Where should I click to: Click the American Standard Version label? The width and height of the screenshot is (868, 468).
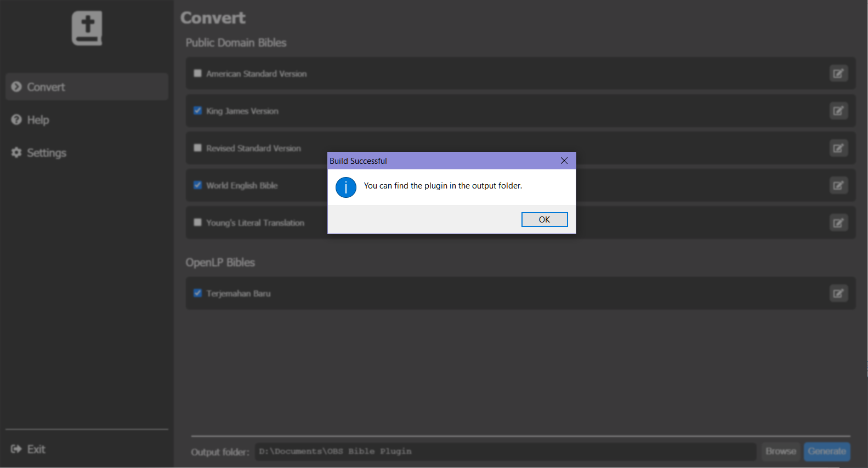257,73
